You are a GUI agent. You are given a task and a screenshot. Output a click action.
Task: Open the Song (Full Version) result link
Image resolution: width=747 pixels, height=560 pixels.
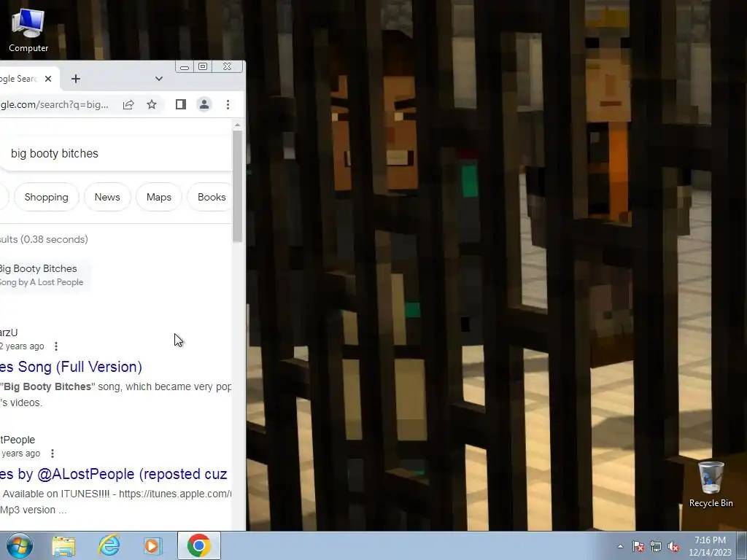[71, 367]
